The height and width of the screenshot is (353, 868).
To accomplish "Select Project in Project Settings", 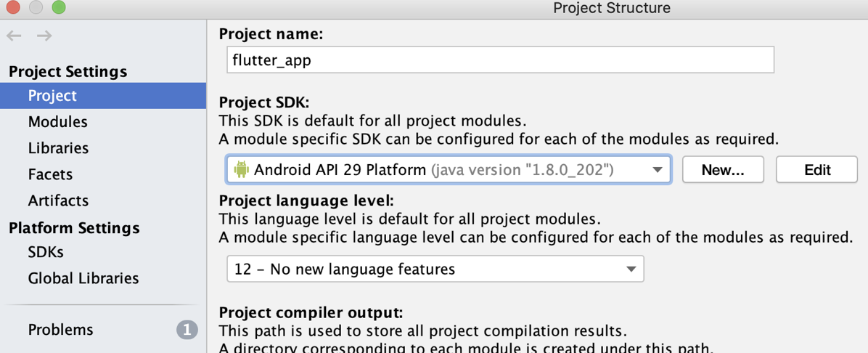I will (103, 96).
